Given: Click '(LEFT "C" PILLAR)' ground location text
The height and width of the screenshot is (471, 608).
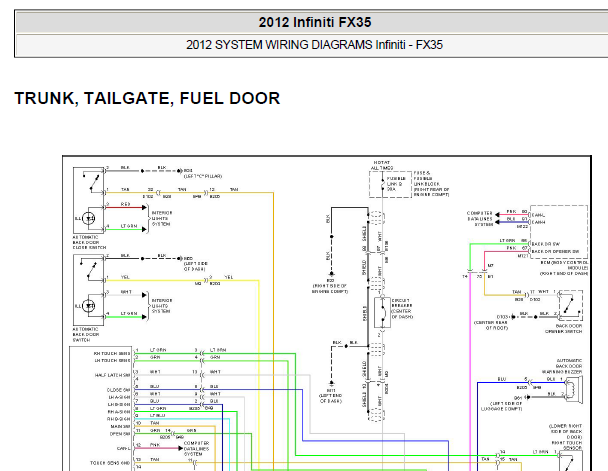Looking at the screenshot, I should point(203,176).
